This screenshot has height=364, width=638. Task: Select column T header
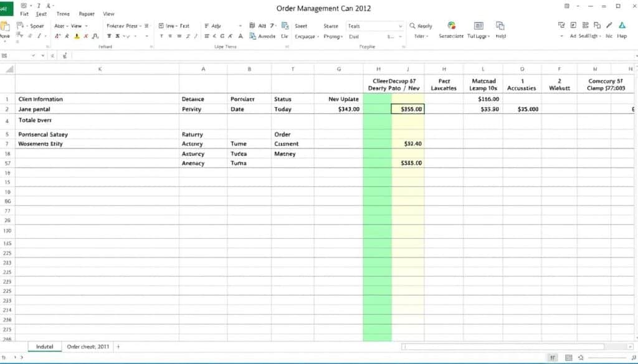click(293, 69)
